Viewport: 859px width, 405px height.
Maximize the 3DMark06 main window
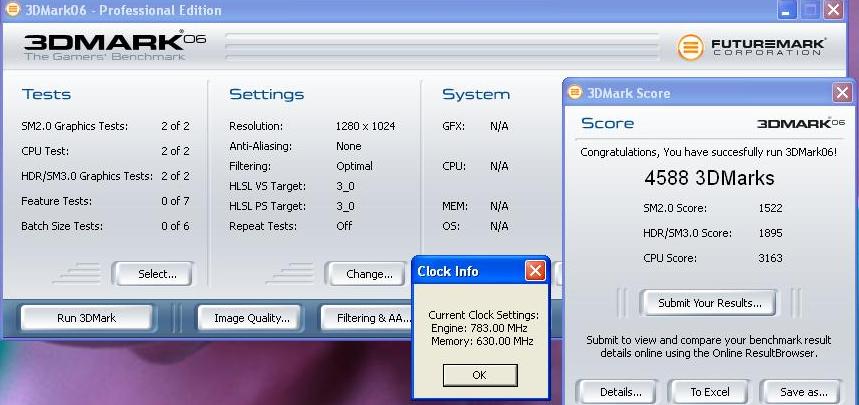point(809,11)
